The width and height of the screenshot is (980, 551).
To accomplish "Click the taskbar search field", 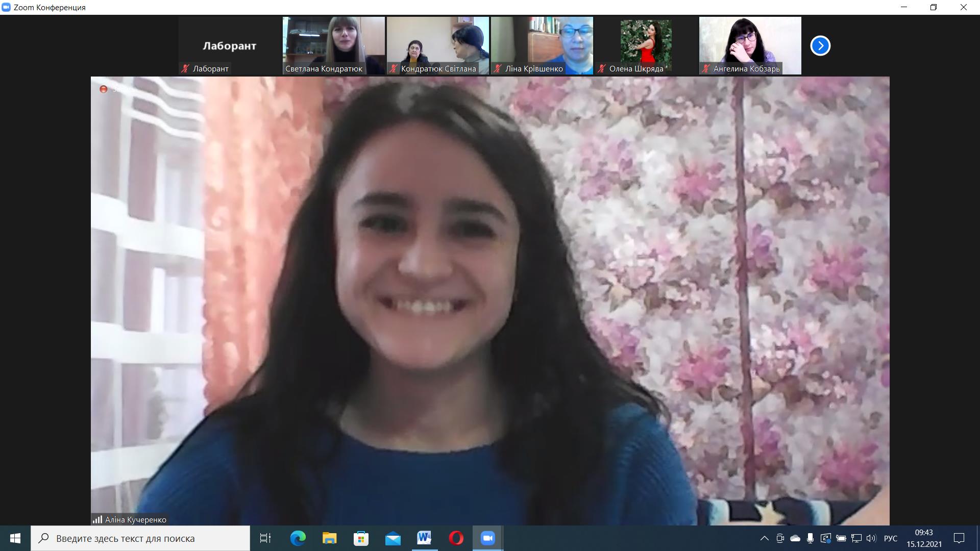I will click(x=140, y=538).
